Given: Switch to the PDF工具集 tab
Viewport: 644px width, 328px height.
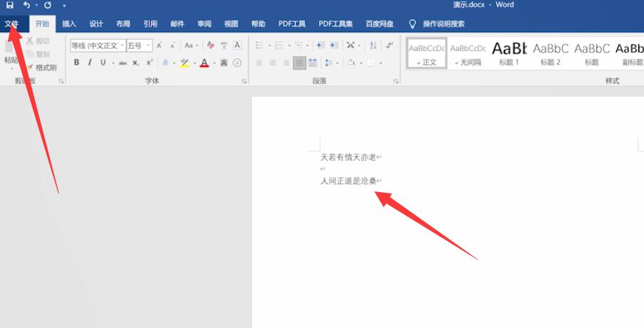Looking at the screenshot, I should point(336,23).
